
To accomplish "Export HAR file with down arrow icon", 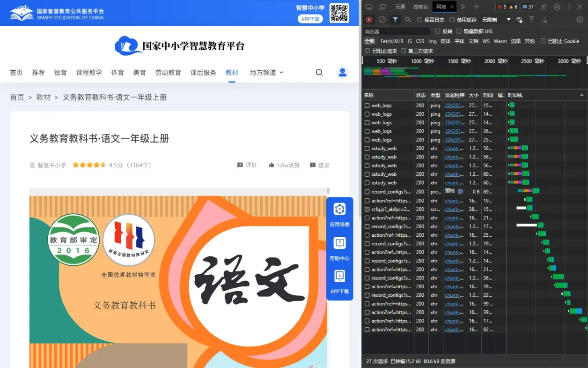I will click(x=545, y=20).
